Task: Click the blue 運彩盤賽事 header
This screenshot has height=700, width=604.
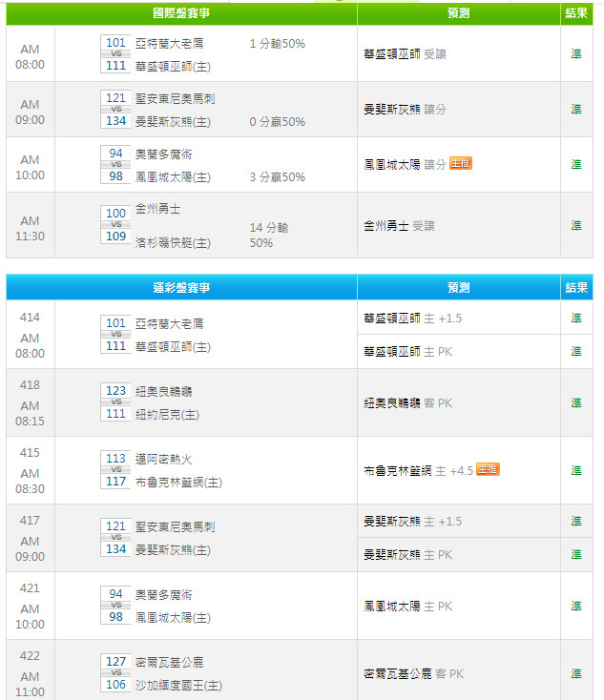Action: pos(181,287)
